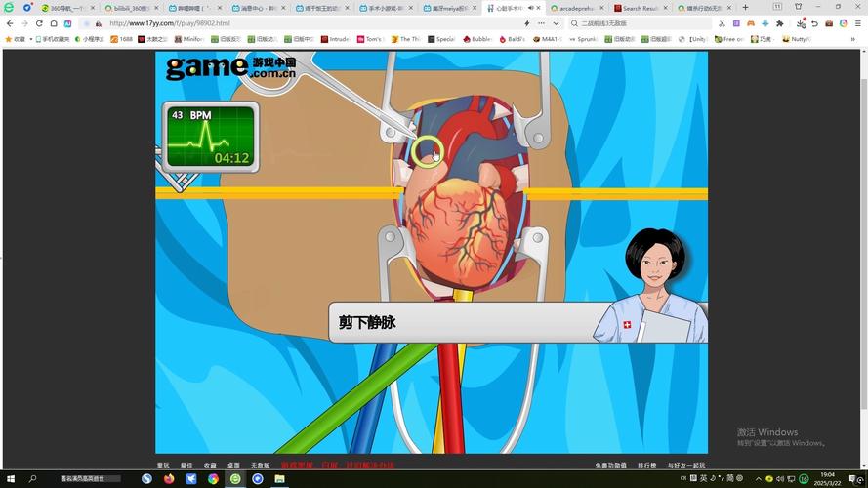Screen dimensions: 868x488
Task: Click the lightning speed mode icon
Action: [526, 23]
